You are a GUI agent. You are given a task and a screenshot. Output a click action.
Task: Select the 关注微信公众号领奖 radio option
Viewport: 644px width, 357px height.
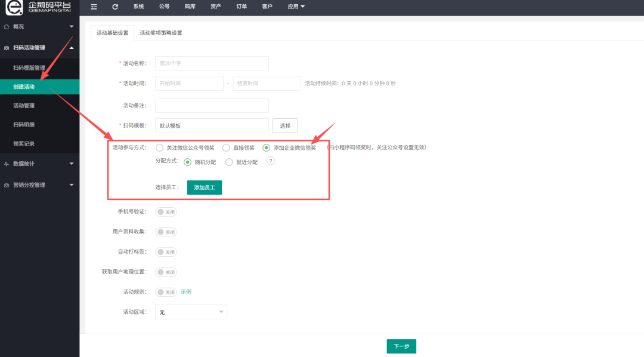click(159, 147)
